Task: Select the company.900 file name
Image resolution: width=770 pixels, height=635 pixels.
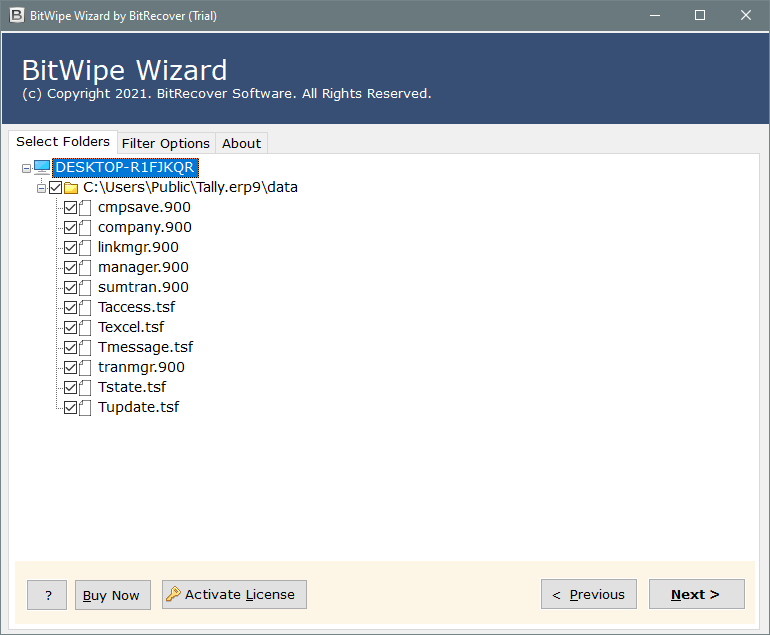Action: 145,228
